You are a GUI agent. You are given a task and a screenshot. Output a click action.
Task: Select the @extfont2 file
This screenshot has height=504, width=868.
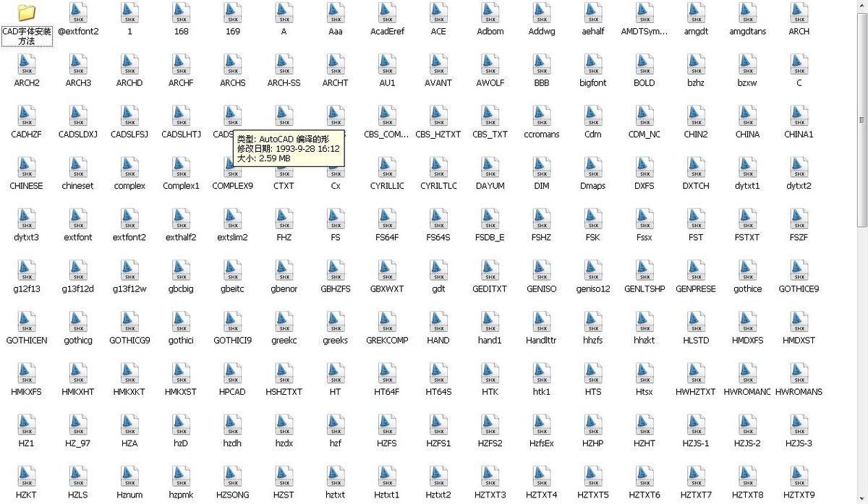tap(78, 13)
